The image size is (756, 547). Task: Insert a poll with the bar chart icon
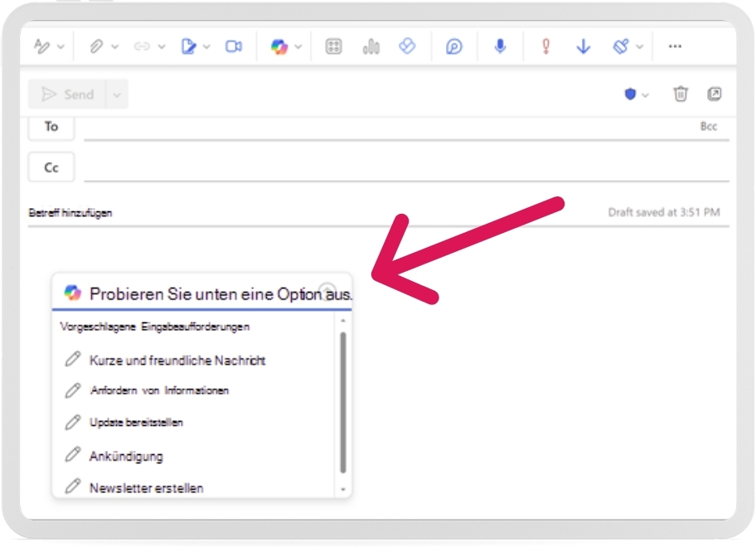(371, 47)
